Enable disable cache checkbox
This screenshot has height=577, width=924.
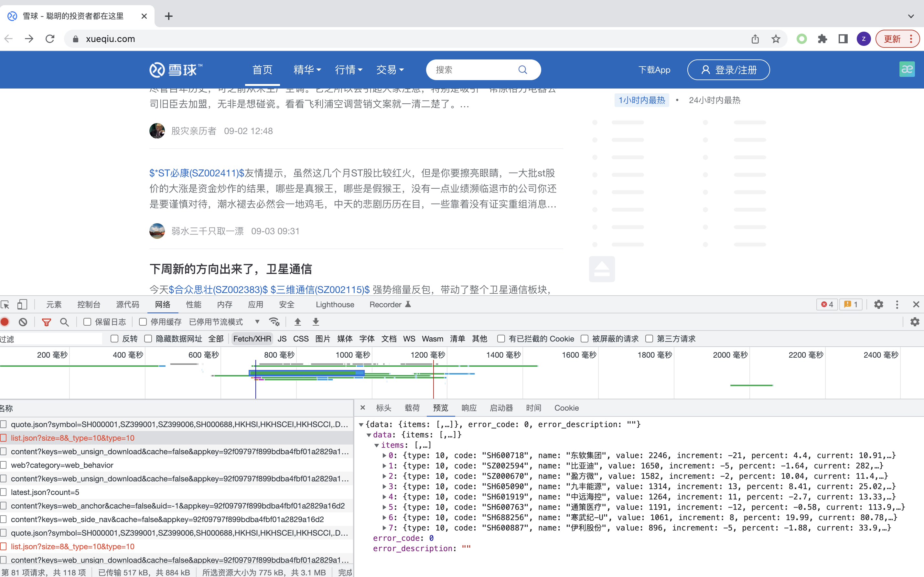coord(143,322)
